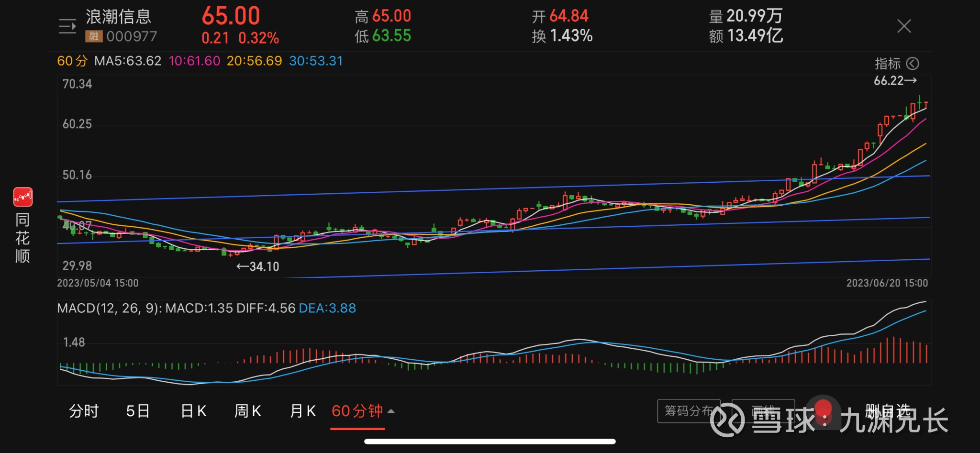Open the stock list menu icon
The image size is (980, 453).
coord(67,26)
